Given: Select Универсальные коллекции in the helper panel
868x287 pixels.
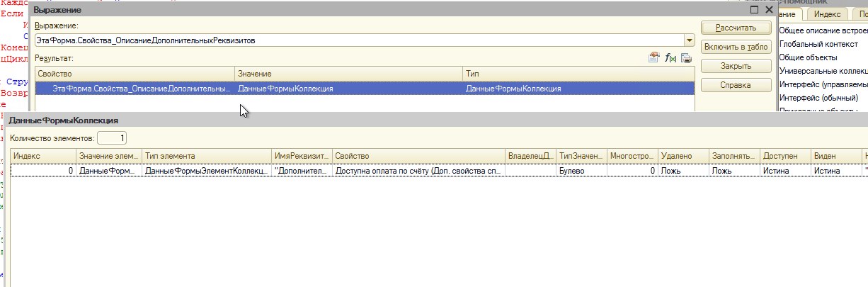Looking at the screenshot, I should [x=823, y=71].
